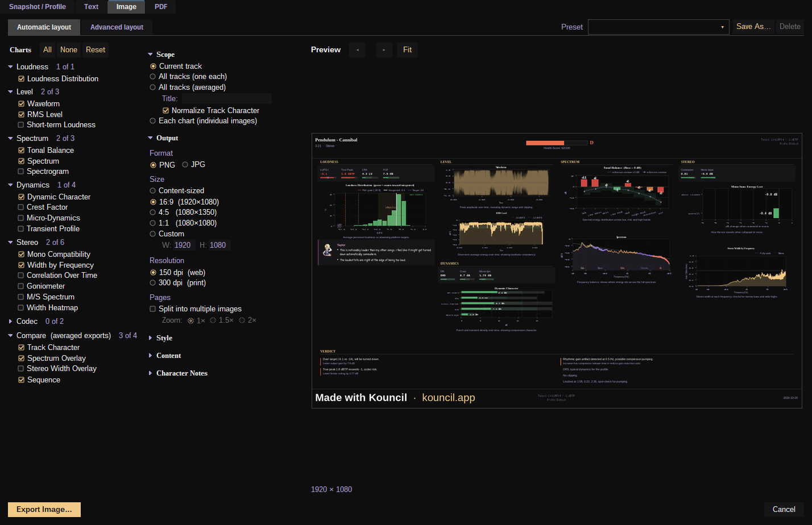The image size is (812, 525).
Task: Click the Export Image button
Action: [x=44, y=510]
